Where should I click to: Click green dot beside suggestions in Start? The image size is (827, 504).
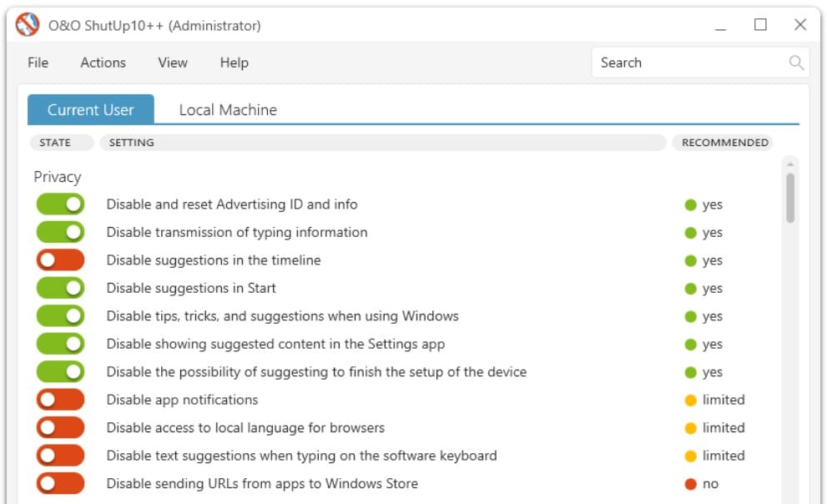(690, 289)
